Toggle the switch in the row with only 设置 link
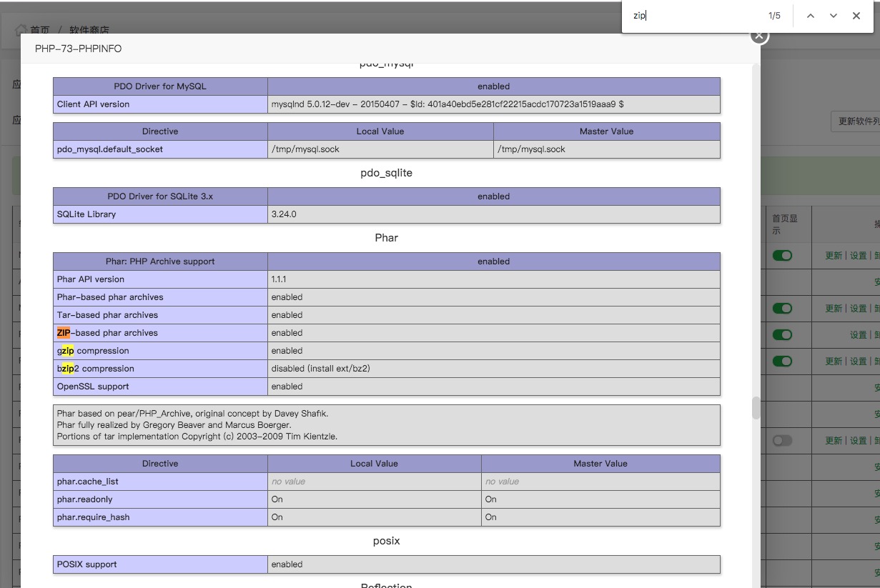Screen dimensions: 880x588 (x=782, y=335)
